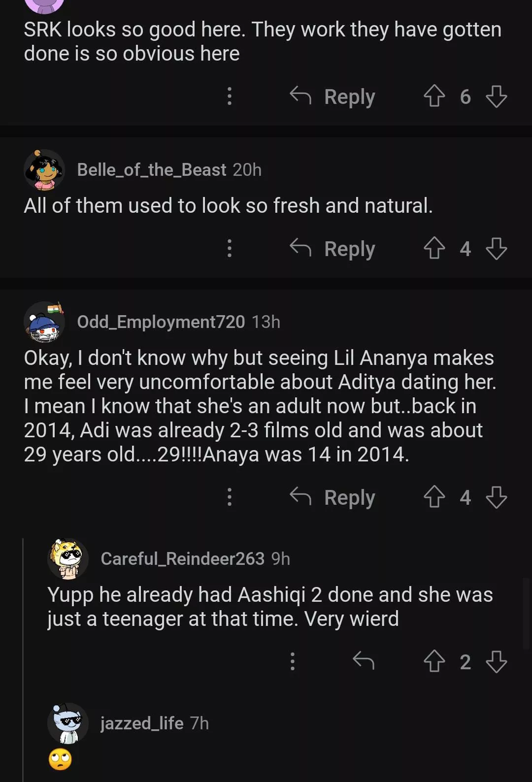This screenshot has height=782, width=532.
Task: Open three-dot menu on Belle_of_the_Beast's comment
Action: [230, 248]
